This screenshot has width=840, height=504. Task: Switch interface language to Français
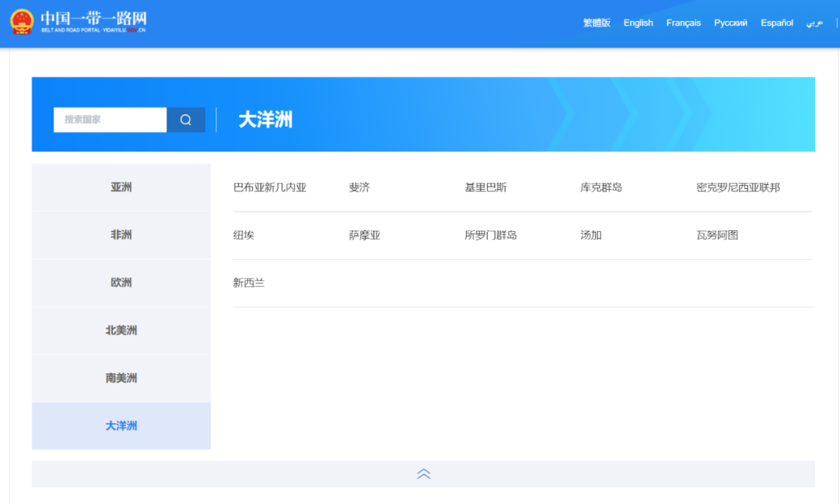[x=683, y=23]
